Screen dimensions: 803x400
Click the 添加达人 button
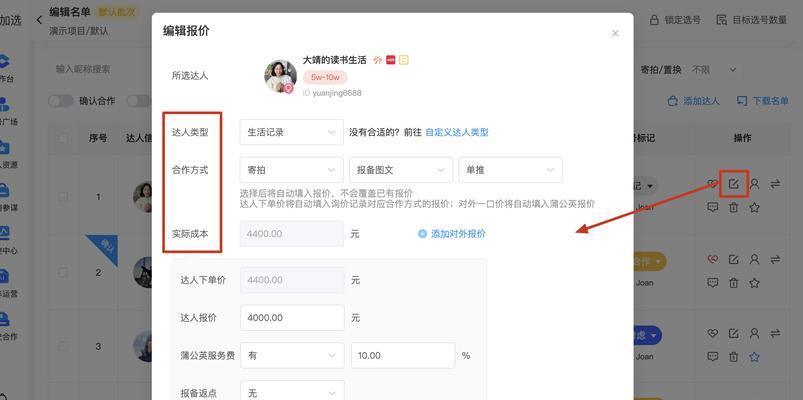[693, 101]
